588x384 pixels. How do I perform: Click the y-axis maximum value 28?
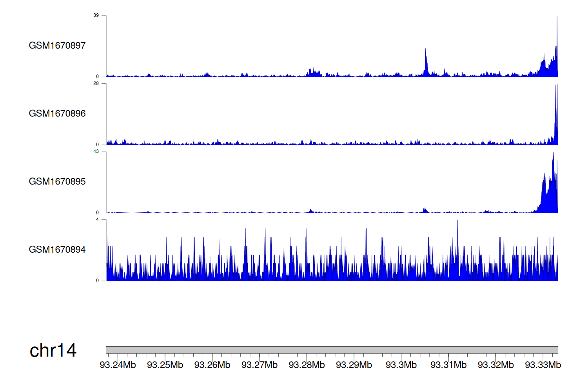96,83
